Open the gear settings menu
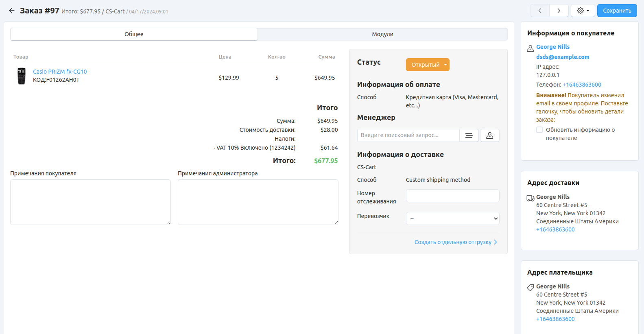 pos(583,11)
